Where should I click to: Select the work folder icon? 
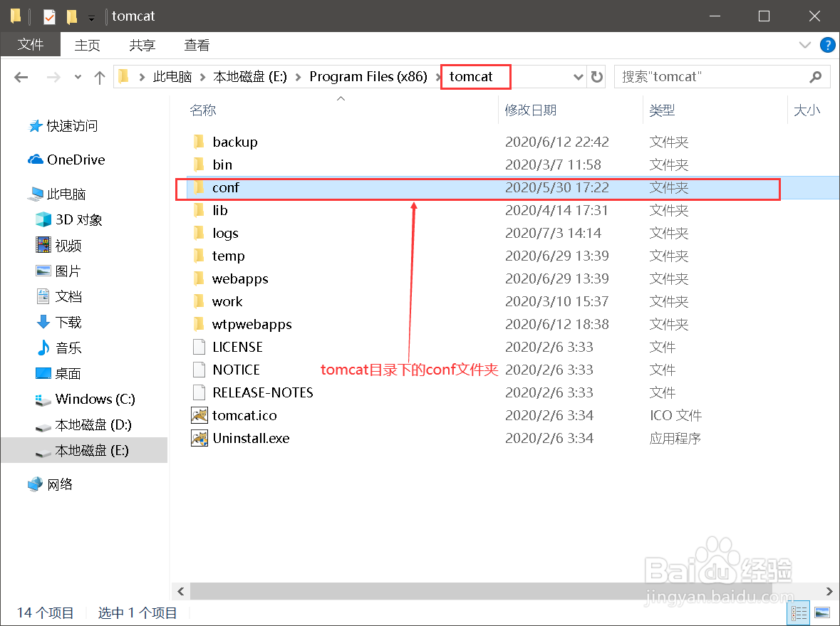(199, 301)
